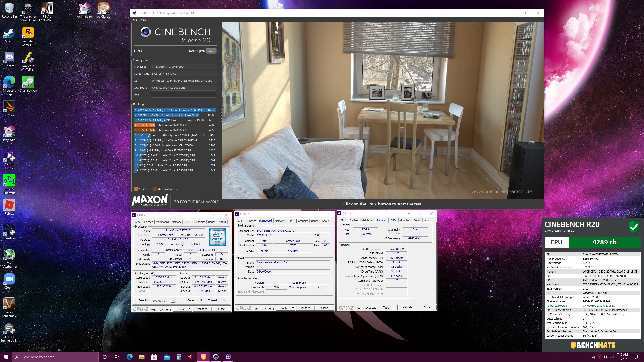Open the Steam desktop icon
The image size is (644, 362).
click(9, 35)
